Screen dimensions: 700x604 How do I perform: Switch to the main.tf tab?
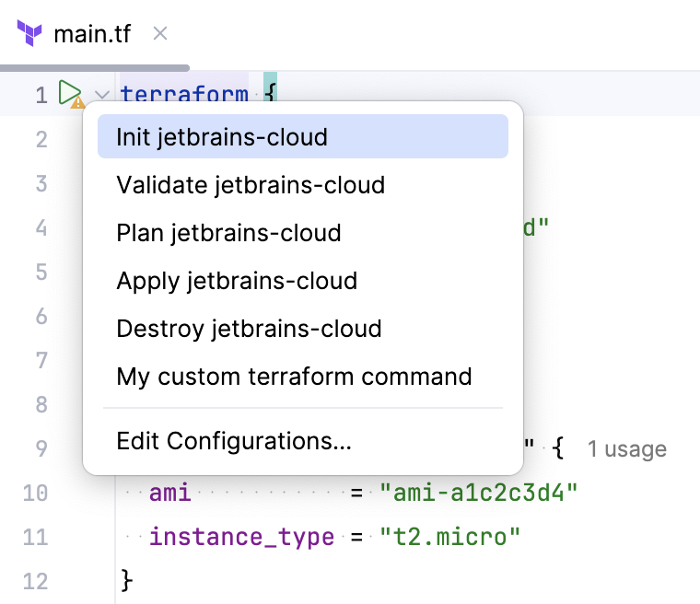tap(92, 34)
